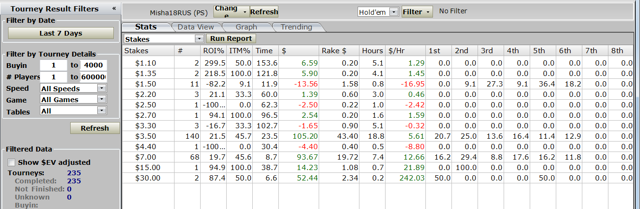Enable Show $EV adjusted checkbox
Image resolution: width=644 pixels, height=209 pixels.
tap(12, 162)
